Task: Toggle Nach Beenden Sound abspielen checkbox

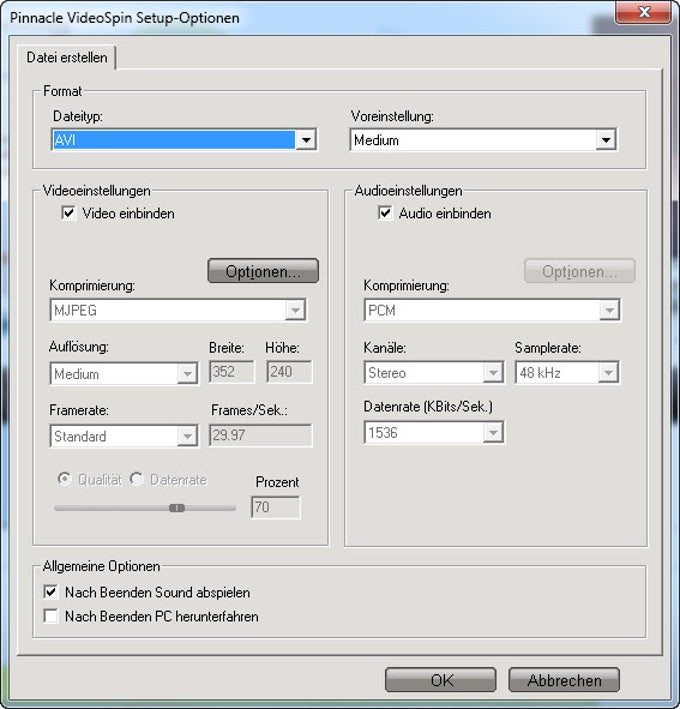Action: click(x=51, y=592)
